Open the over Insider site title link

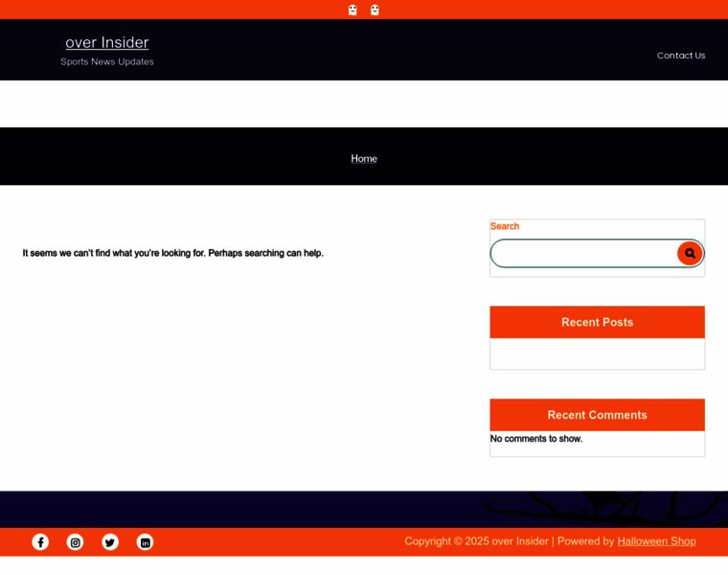(x=106, y=42)
